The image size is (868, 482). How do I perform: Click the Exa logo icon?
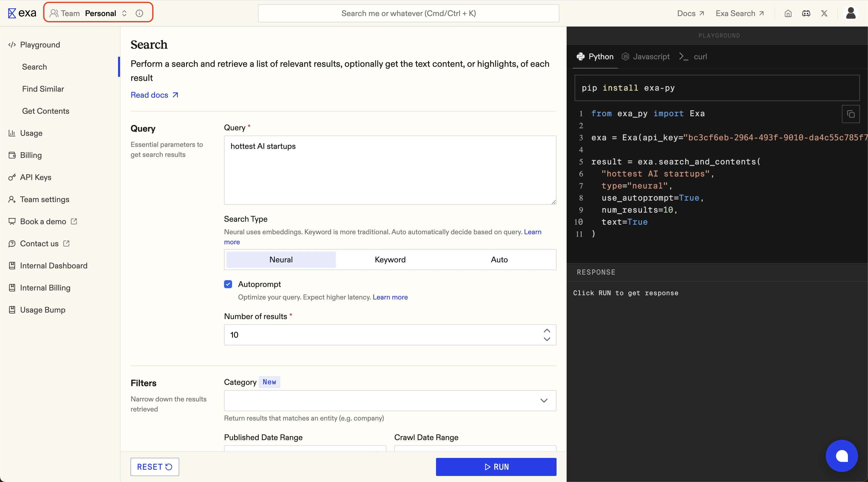(12, 13)
